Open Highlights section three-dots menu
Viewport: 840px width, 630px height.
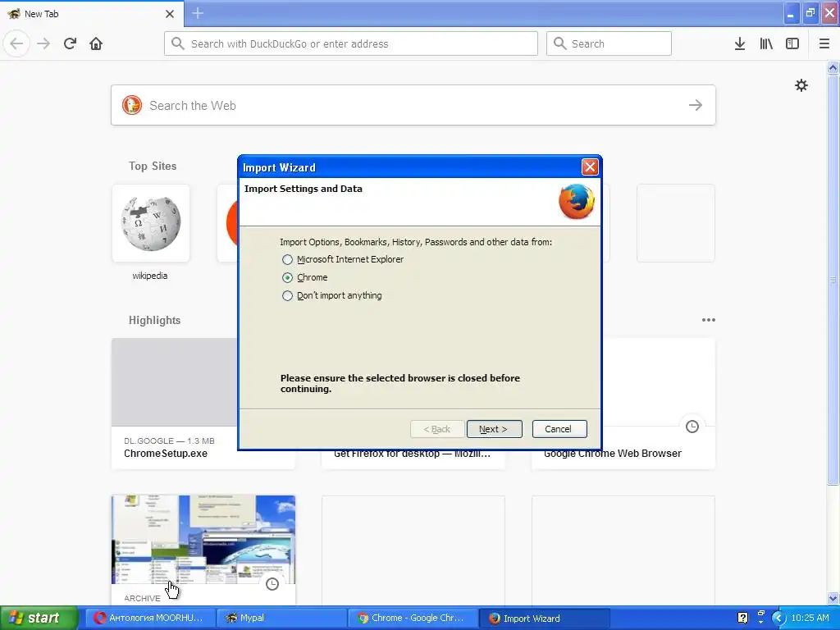tap(708, 320)
